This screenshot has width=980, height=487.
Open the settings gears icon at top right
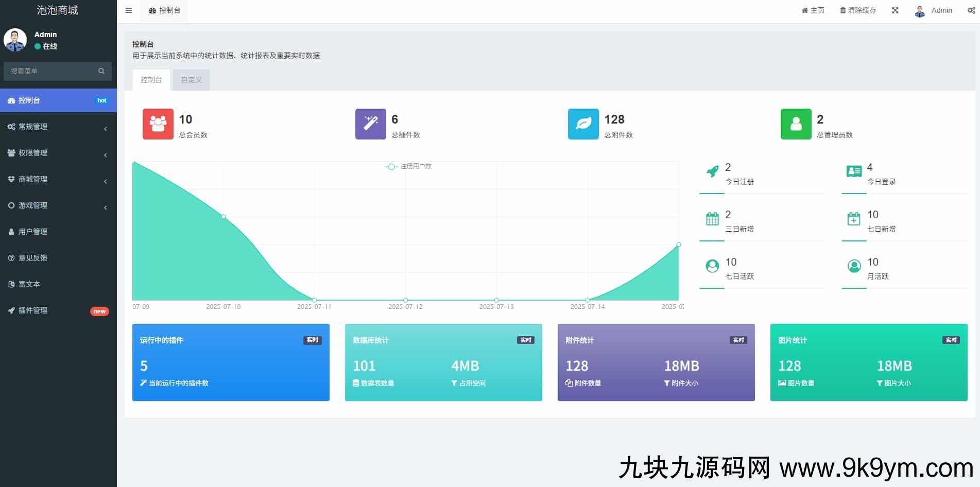971,10
